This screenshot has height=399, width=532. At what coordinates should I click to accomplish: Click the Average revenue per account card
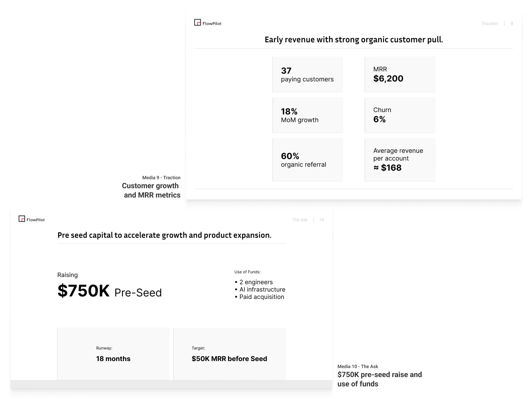click(400, 160)
